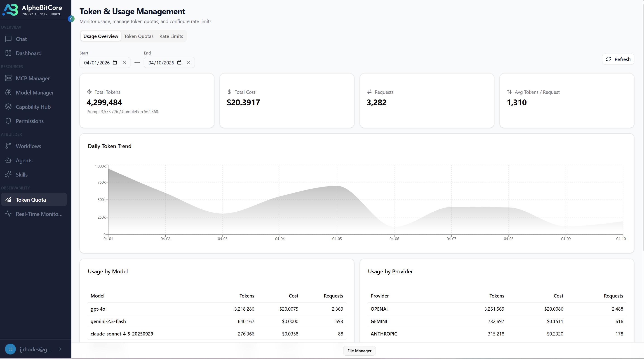Viewport: 644px width, 359px height.
Task: Click the Dashboard grid icon
Action: [9, 53]
